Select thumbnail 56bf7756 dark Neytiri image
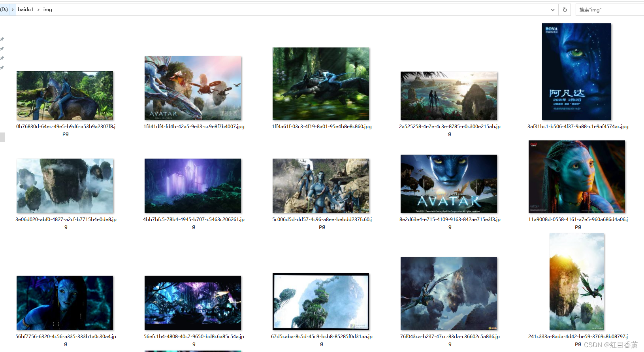Viewport: 644px width, 352px height. 65,303
